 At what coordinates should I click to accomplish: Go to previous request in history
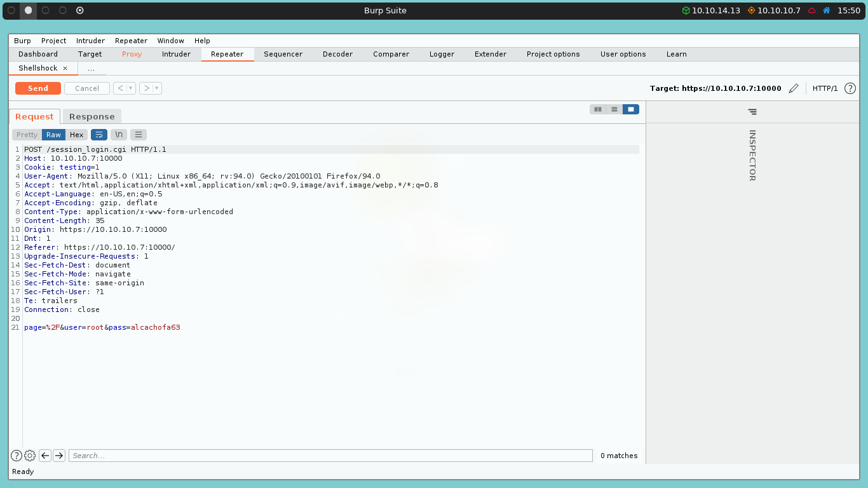pos(121,88)
